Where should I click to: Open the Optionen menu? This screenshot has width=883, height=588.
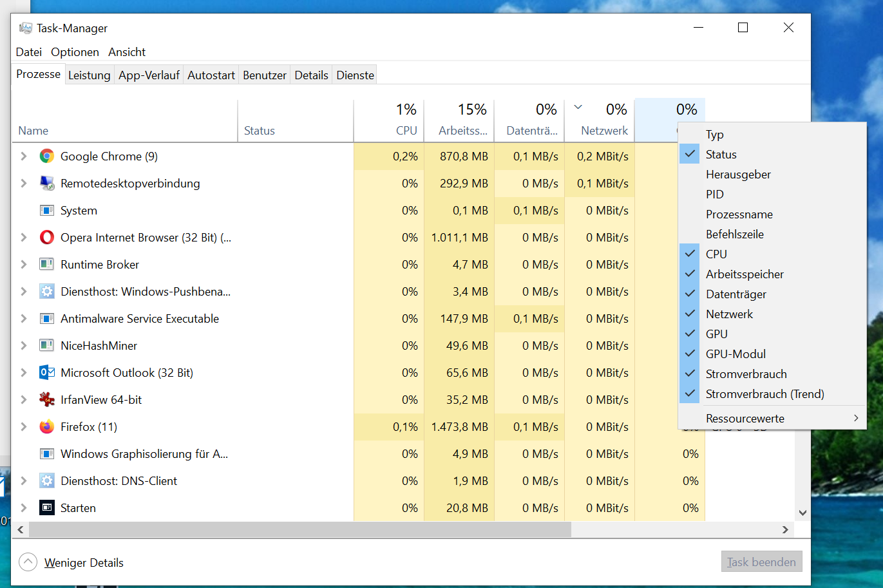point(75,52)
